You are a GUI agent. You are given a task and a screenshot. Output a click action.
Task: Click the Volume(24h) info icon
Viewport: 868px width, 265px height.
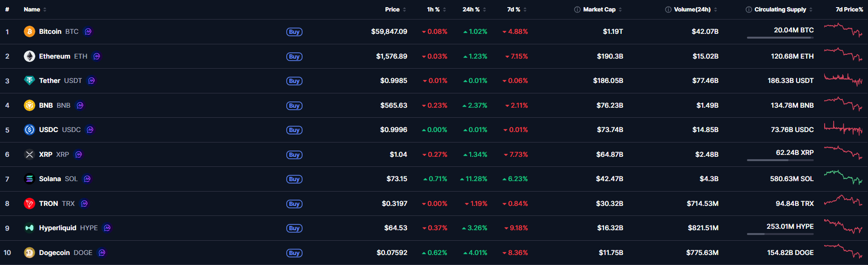point(668,10)
